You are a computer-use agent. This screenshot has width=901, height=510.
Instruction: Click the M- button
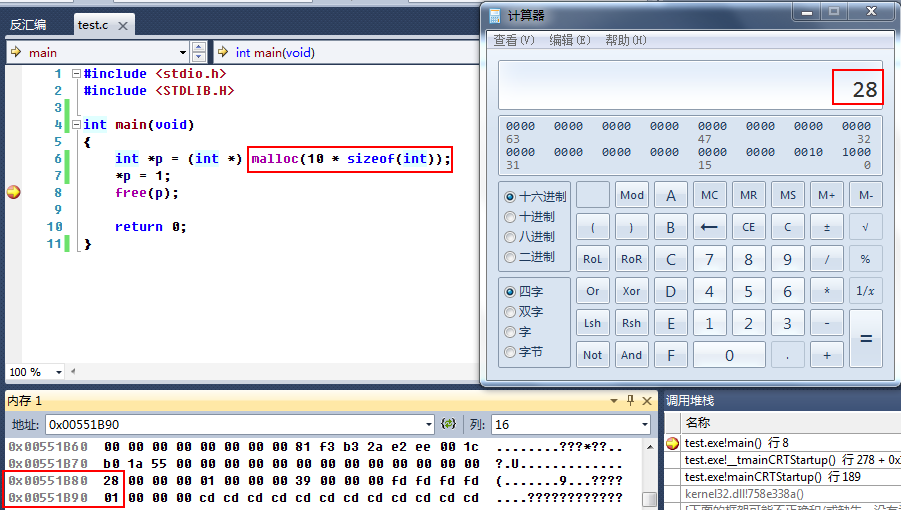[865, 195]
